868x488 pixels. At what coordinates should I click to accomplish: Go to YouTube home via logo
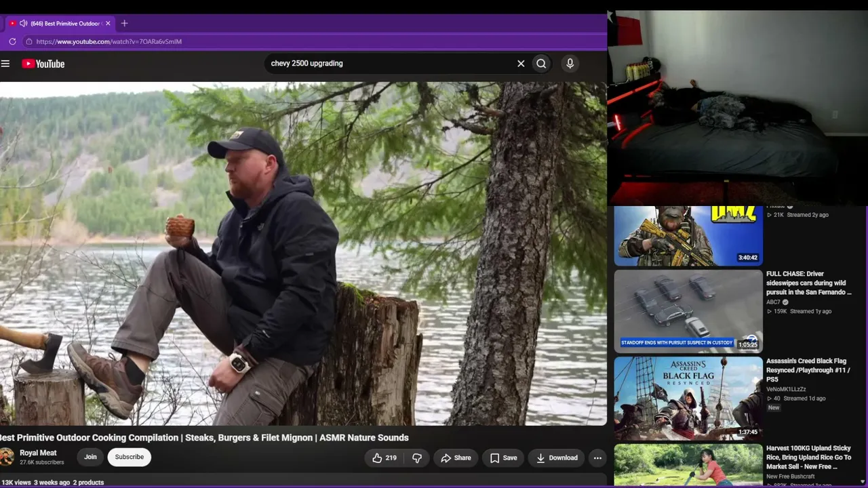click(x=43, y=64)
